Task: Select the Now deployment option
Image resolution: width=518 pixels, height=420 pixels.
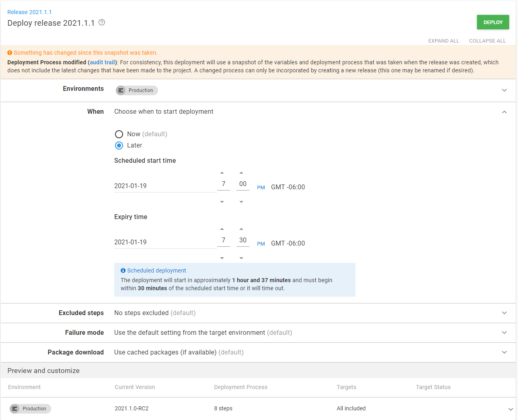Action: click(x=119, y=134)
